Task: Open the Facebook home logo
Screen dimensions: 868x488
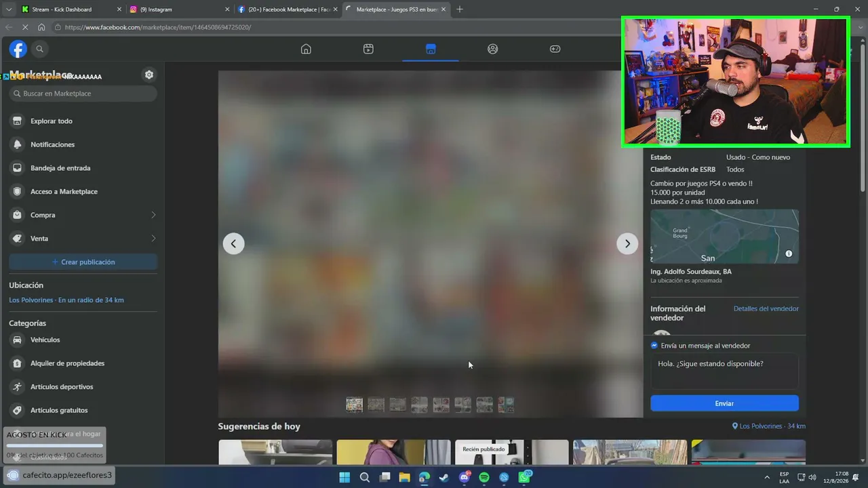Action: (x=18, y=49)
